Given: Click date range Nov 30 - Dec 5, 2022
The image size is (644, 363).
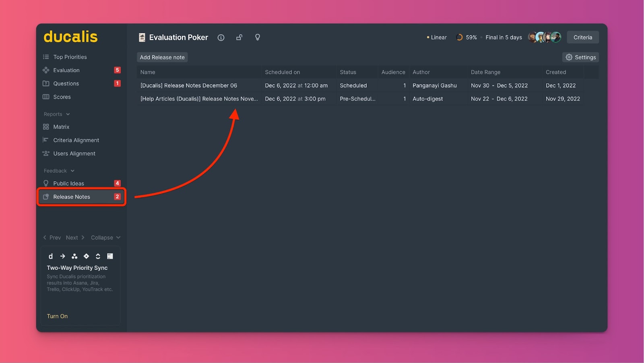Looking at the screenshot, I should click(499, 85).
